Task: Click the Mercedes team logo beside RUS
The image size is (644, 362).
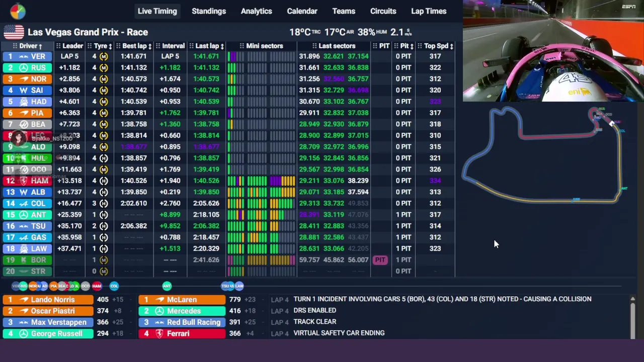Action: click(23, 67)
